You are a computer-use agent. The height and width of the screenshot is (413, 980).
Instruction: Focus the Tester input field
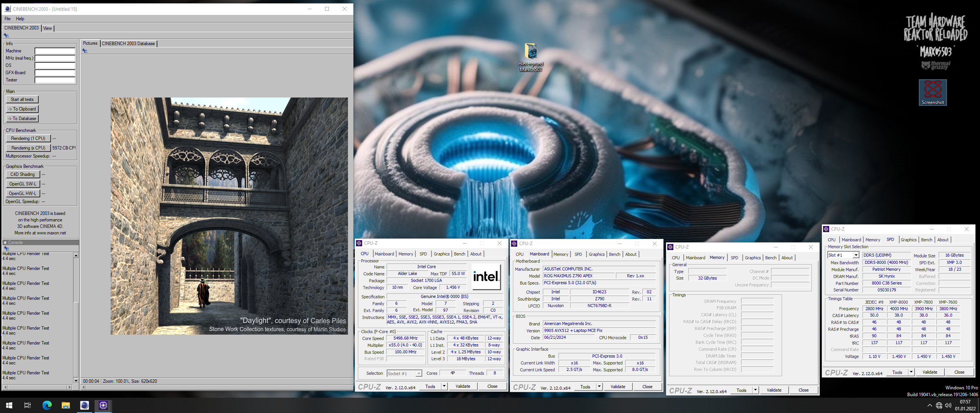click(x=55, y=80)
